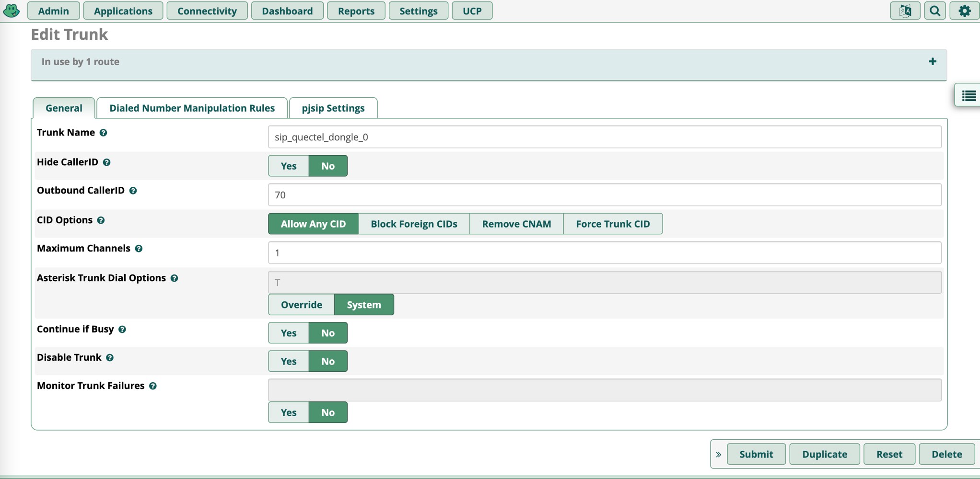Click the FreePBX frog logo icon
Image resolution: width=980 pixels, height=479 pixels.
click(x=12, y=11)
